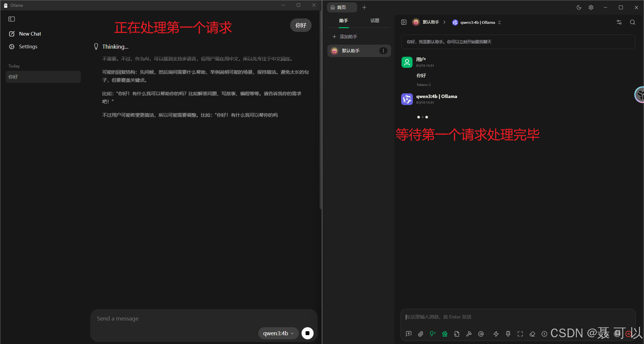Mention a model using the @ icon
Viewport: 644px width, 344px height.
click(x=481, y=334)
